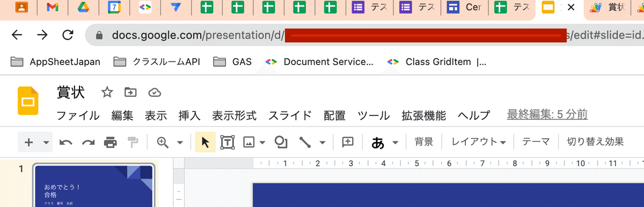644x207 pixels.
Task: Click the 賞状 document title
Action: [71, 92]
